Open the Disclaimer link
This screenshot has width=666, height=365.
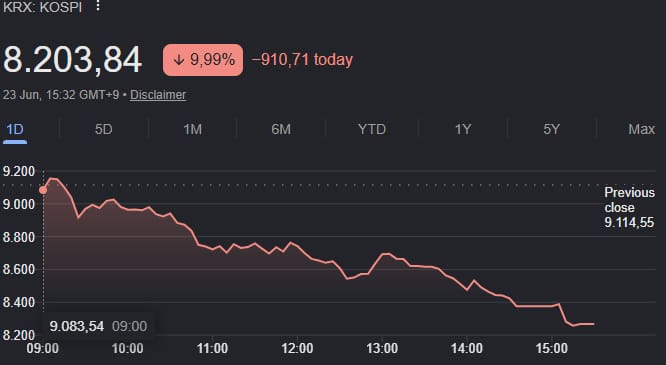tap(158, 95)
